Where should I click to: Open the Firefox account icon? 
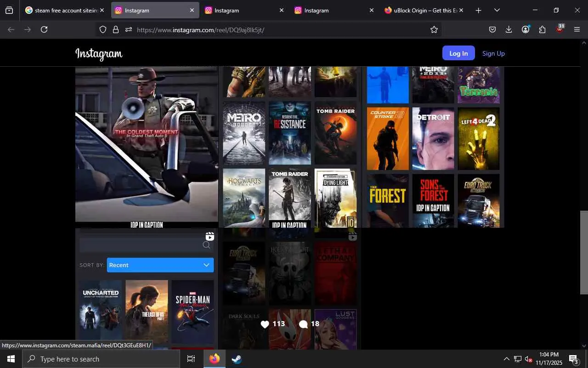pyautogui.click(x=526, y=29)
